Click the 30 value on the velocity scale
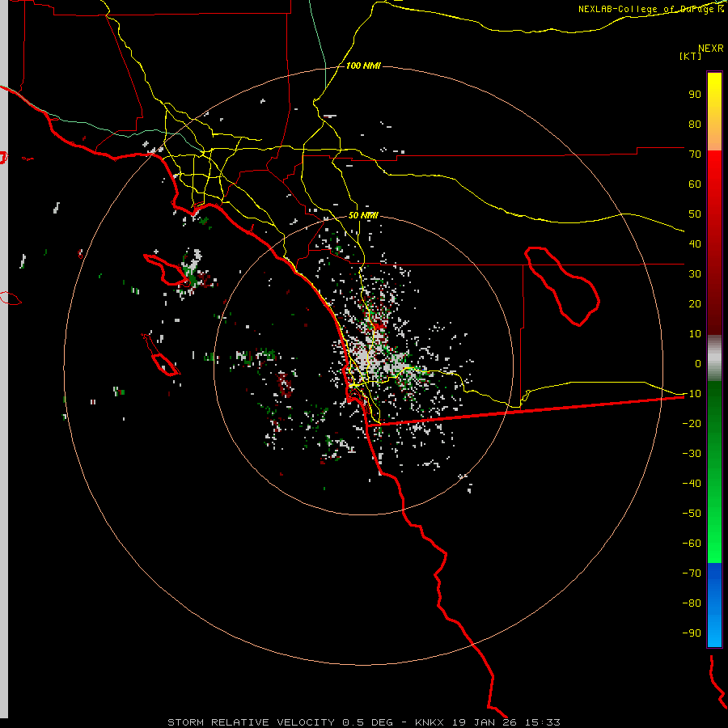The image size is (728, 728). [x=695, y=274]
